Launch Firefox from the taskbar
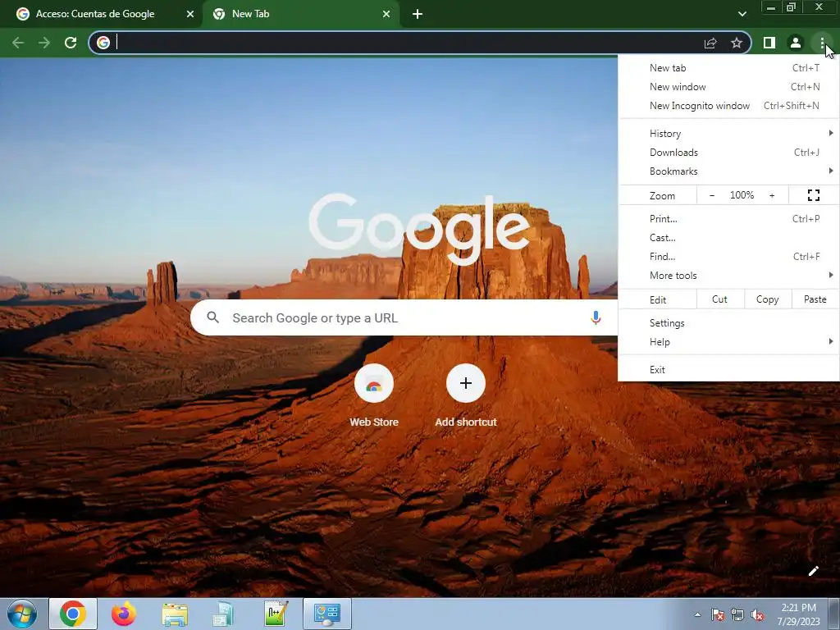Viewport: 840px width, 630px height. click(124, 614)
